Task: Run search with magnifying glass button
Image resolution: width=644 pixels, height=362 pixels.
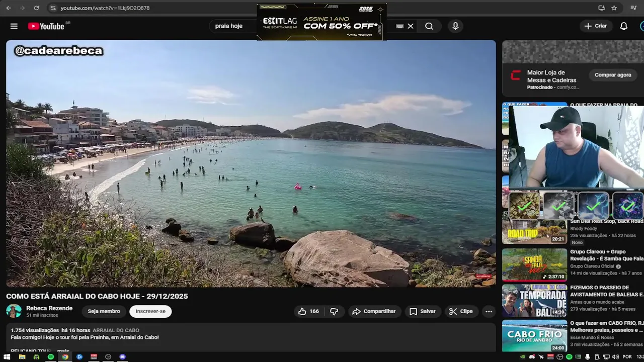Action: (x=429, y=26)
